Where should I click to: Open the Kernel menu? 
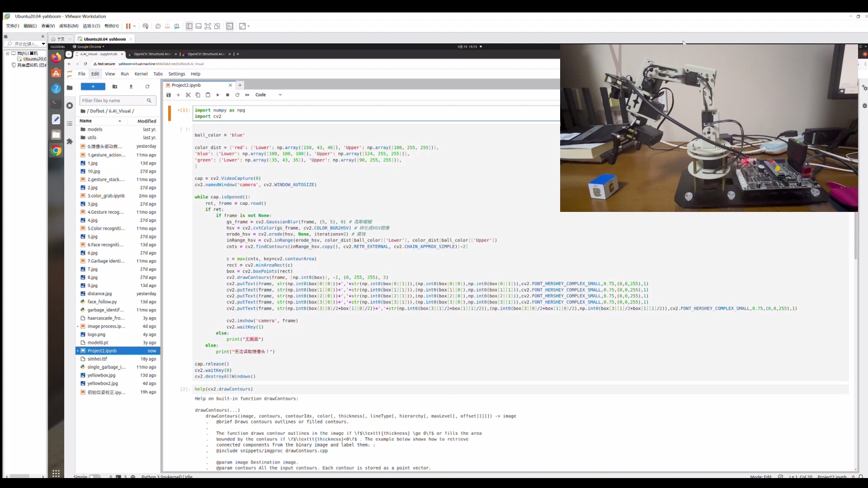click(x=141, y=74)
